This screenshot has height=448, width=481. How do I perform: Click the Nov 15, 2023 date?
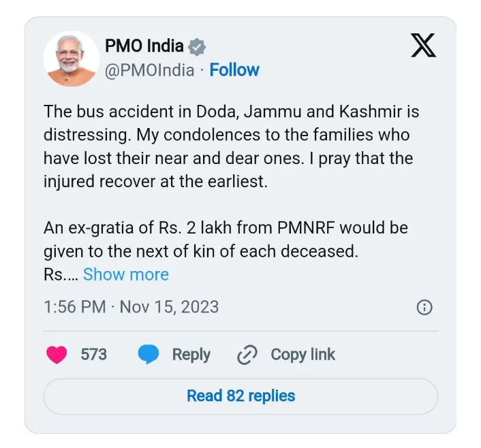[169, 306]
